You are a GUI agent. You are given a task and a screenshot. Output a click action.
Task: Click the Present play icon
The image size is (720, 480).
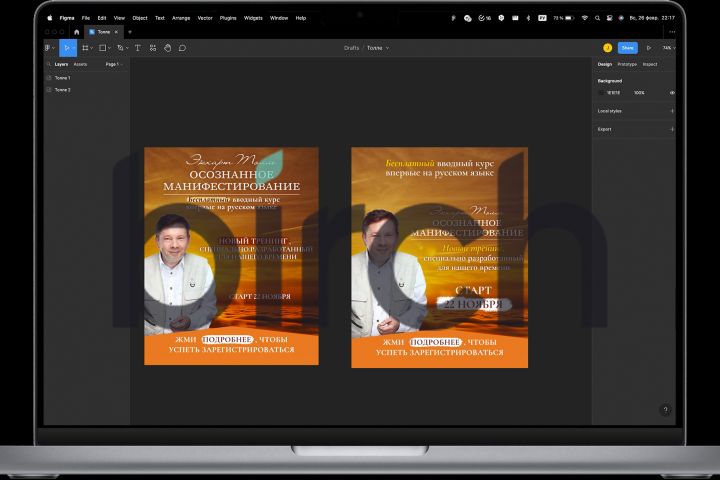tap(649, 47)
